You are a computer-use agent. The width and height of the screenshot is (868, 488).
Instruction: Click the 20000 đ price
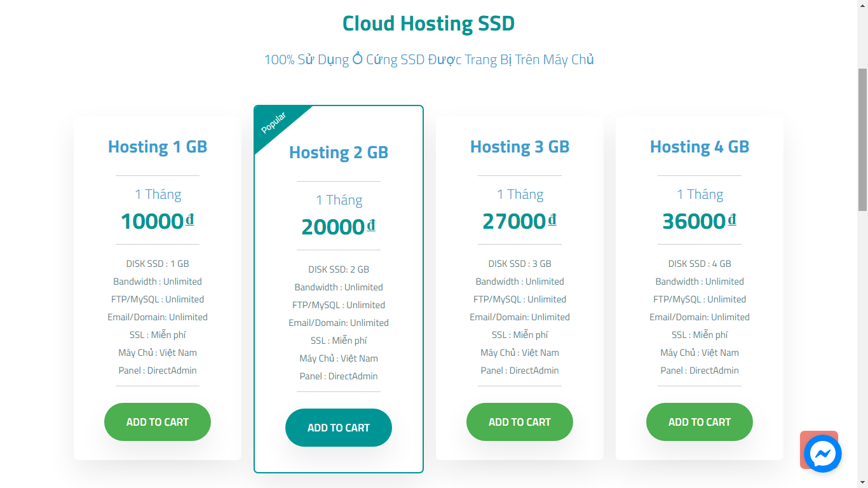pos(339,227)
